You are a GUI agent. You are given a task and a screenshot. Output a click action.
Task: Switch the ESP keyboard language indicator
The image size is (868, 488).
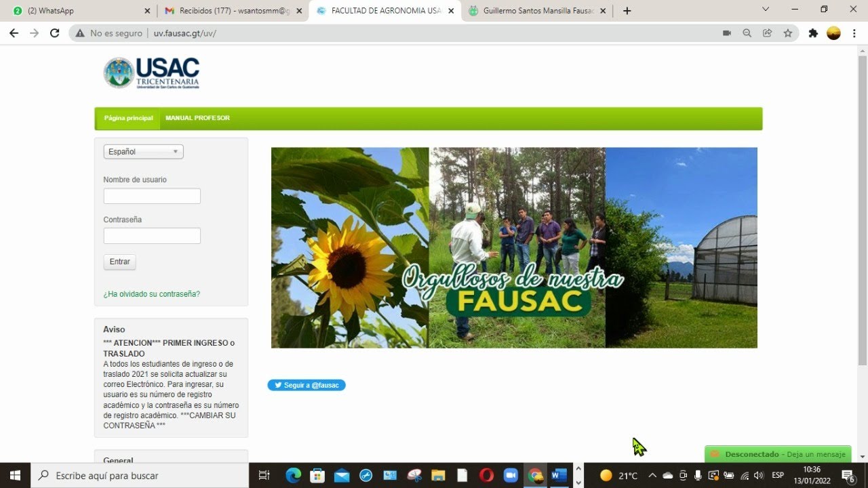pos(778,475)
